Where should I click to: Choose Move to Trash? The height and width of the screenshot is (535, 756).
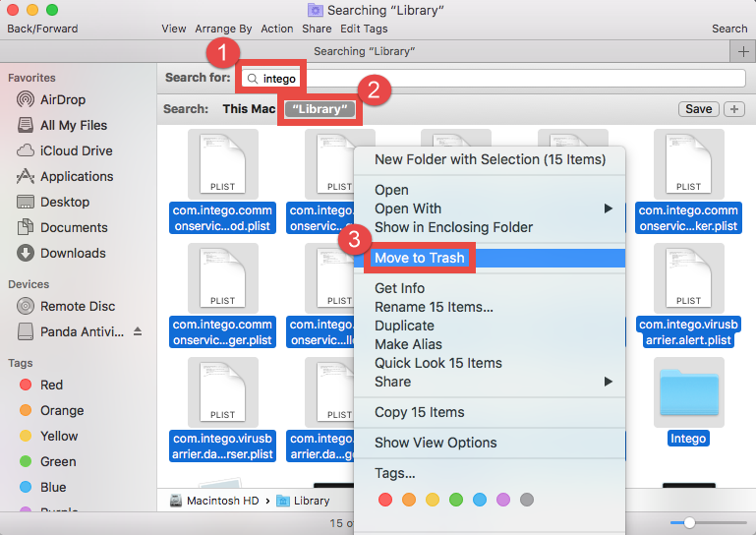pyautogui.click(x=490, y=258)
